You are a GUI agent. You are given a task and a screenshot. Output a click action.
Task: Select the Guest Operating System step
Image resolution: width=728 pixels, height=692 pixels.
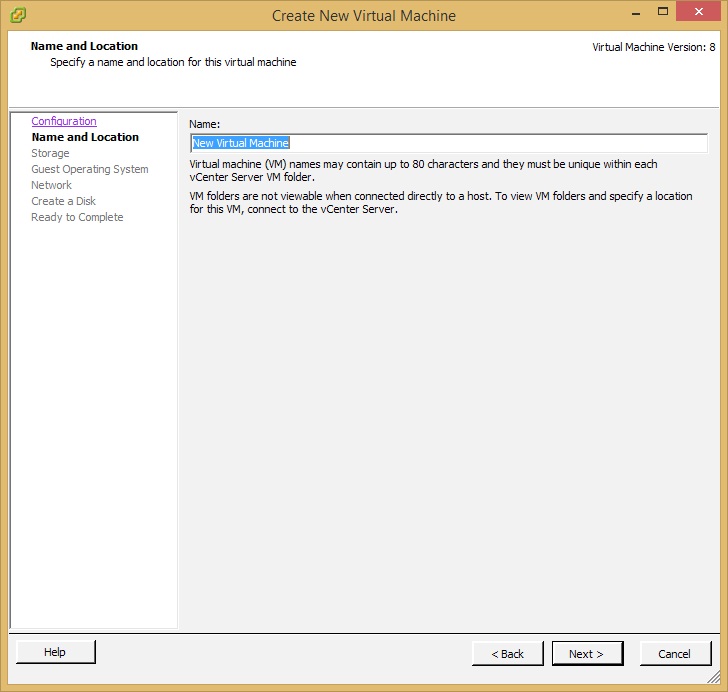tap(90, 169)
